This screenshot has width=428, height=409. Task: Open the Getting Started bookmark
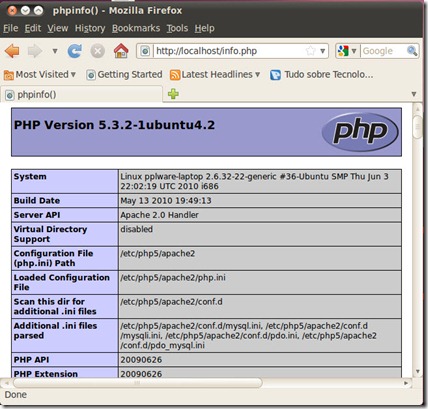124,74
